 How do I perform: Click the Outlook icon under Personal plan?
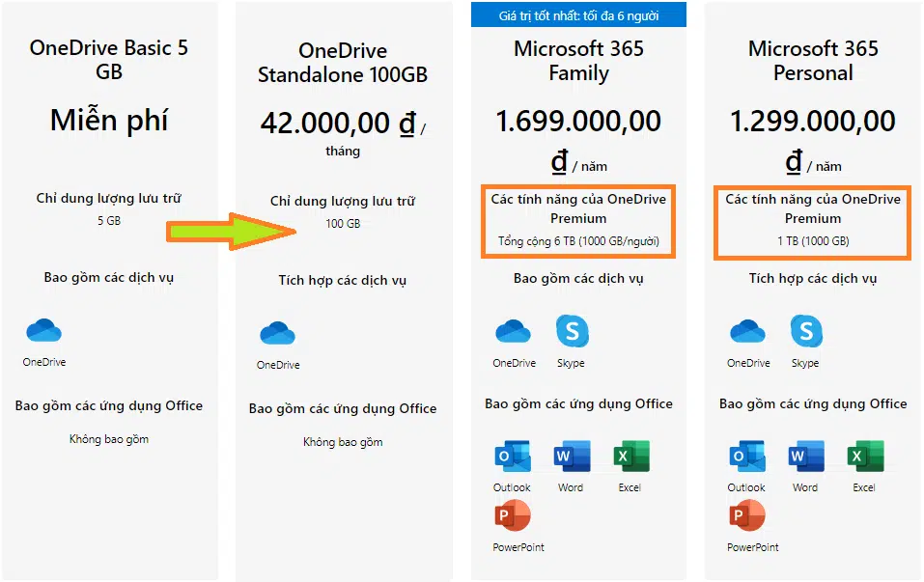746,456
